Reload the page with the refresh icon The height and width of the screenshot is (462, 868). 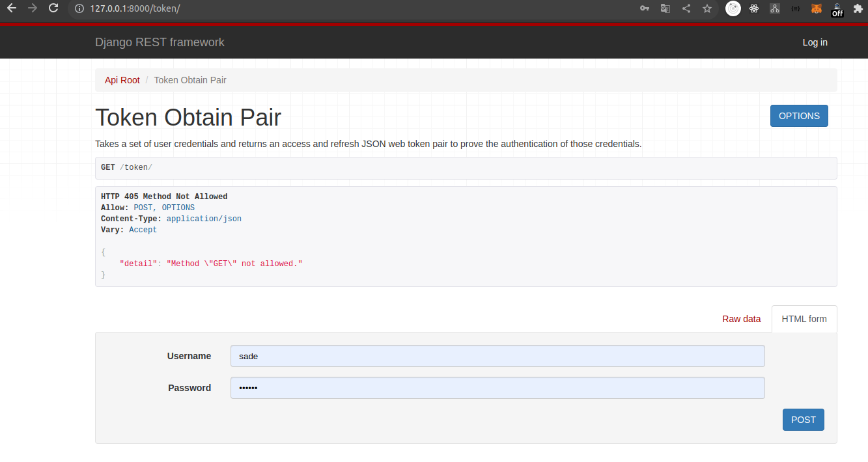click(53, 8)
